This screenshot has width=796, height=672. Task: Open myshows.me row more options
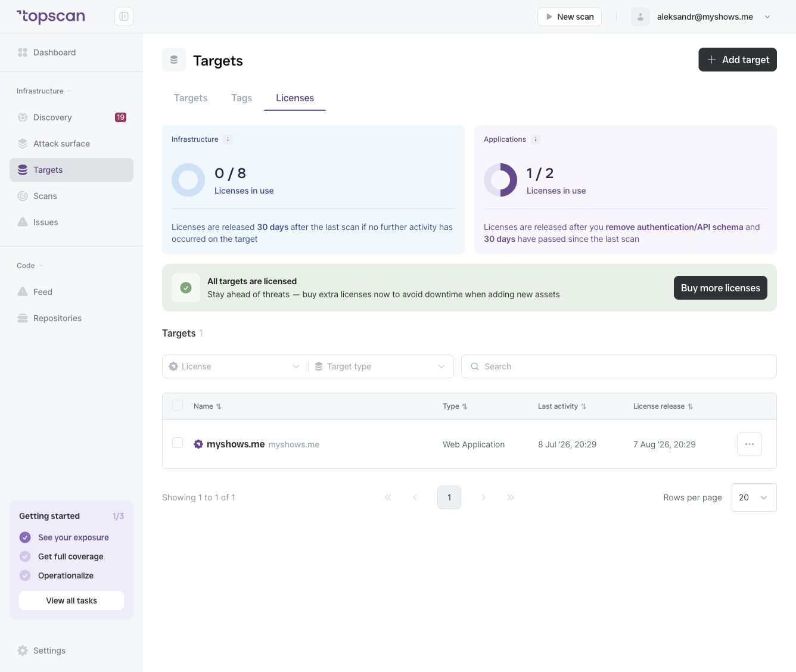[x=750, y=444]
